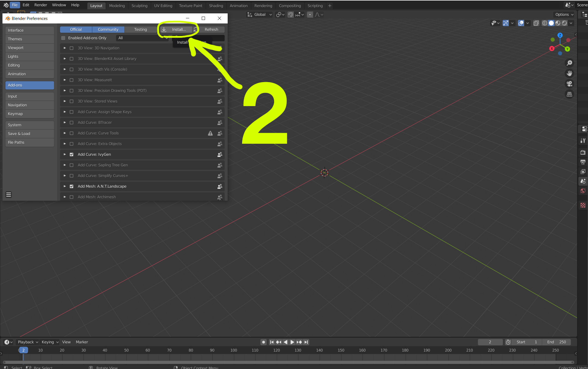Screen dimensions: 588x369
Task: Click the play animation button
Action: [292, 342]
